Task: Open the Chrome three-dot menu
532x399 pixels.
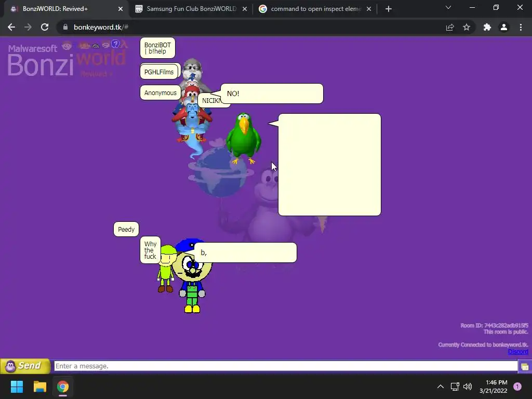Action: [521, 27]
